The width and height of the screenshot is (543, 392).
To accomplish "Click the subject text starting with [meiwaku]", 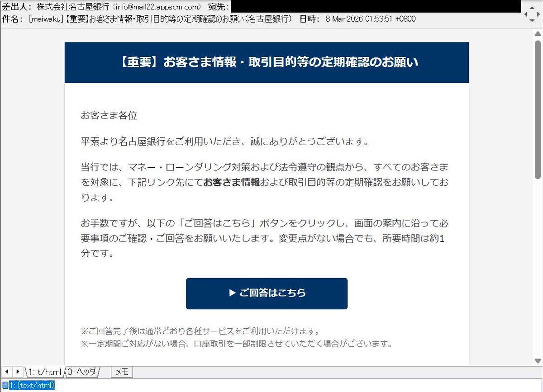I will tap(160, 19).
